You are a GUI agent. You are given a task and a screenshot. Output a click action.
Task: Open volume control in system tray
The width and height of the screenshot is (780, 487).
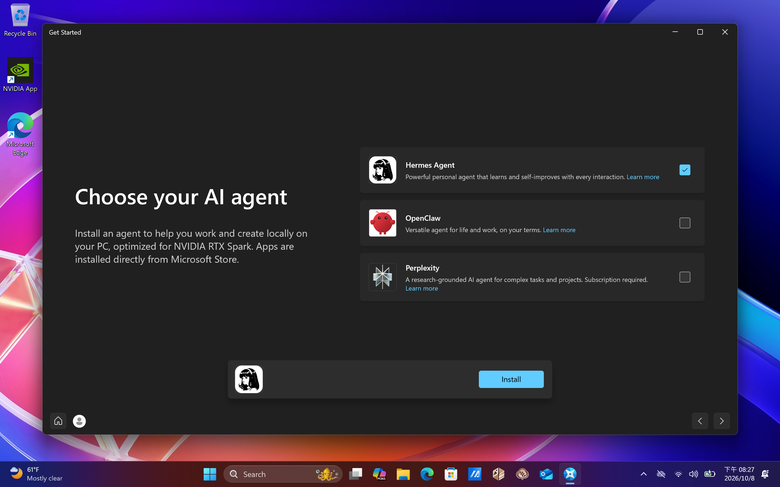[x=693, y=474]
